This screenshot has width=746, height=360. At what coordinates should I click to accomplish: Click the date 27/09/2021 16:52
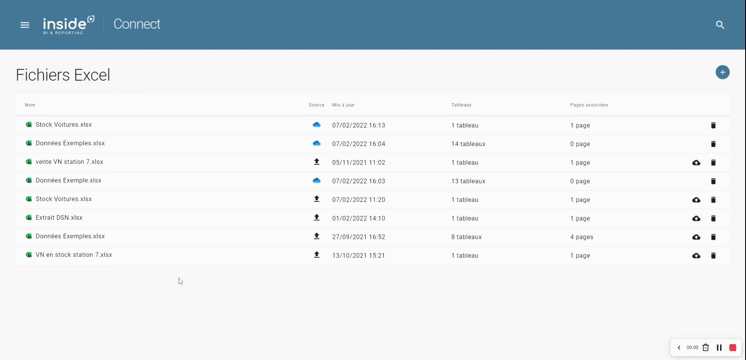[358, 237]
